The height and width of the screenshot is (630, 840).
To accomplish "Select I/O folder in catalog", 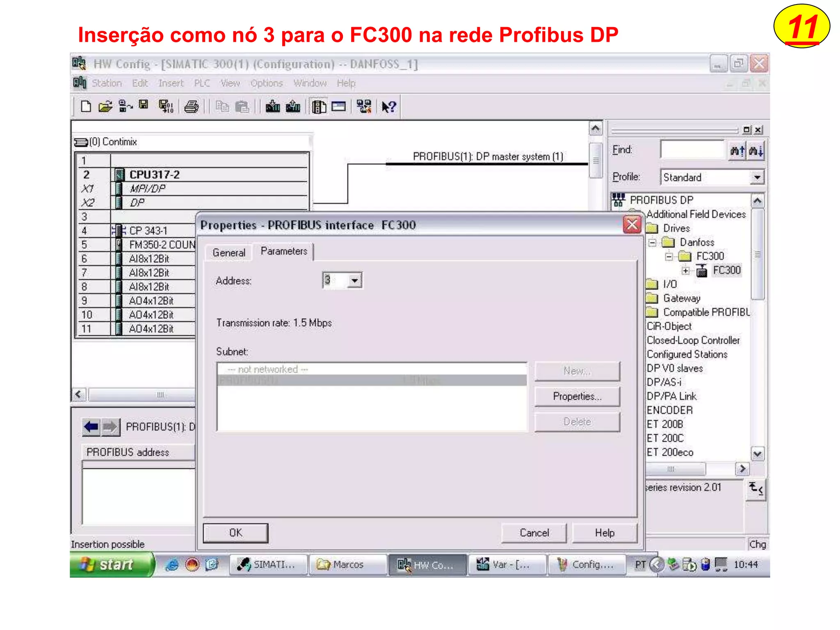I will (670, 284).
